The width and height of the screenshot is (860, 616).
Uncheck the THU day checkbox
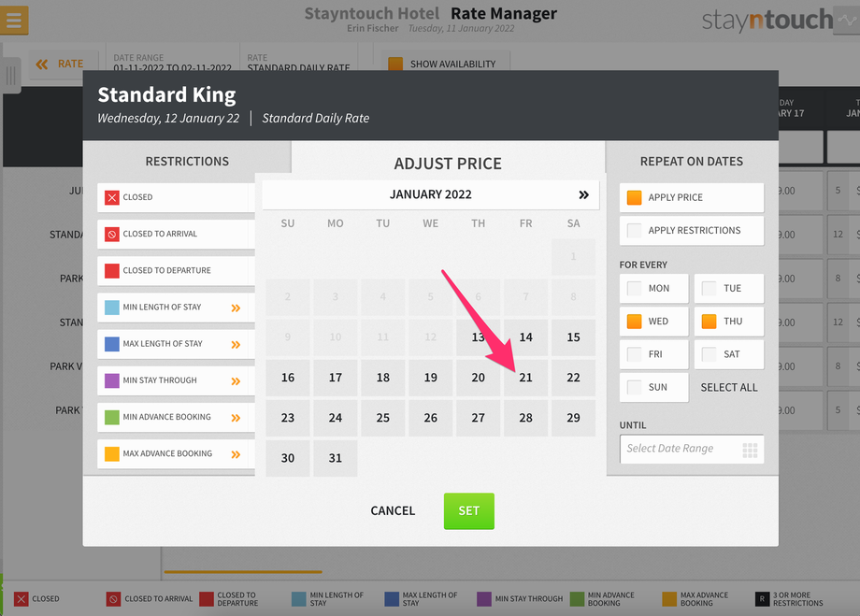coord(709,322)
